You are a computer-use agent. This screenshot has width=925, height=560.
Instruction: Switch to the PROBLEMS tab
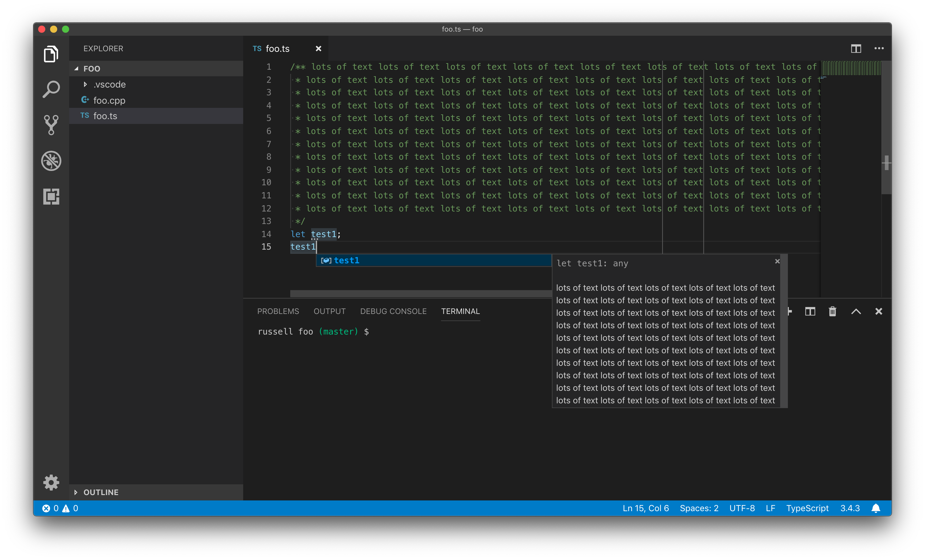pos(278,311)
